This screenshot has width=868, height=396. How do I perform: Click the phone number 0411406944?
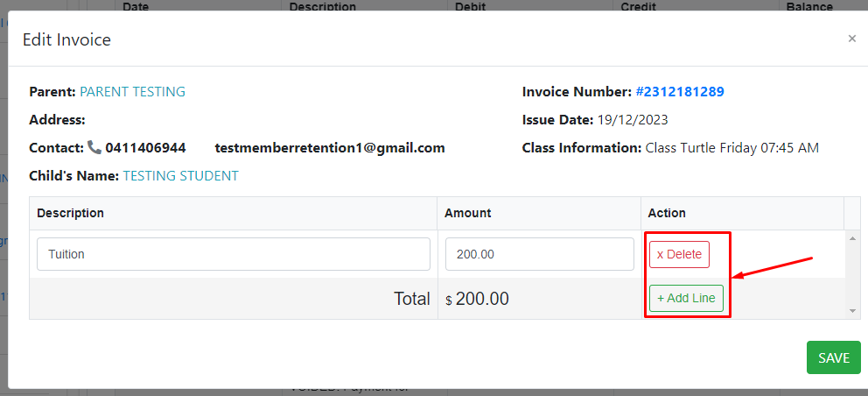pos(145,148)
